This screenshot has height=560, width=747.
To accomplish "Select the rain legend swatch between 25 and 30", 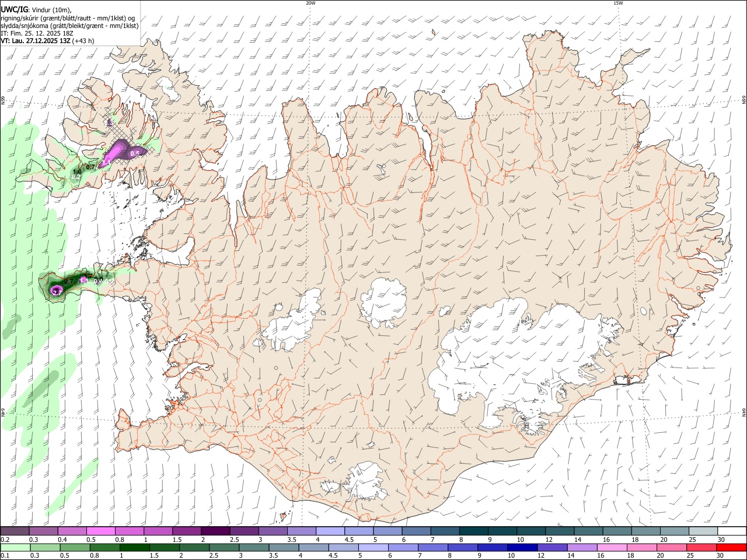I will coord(701,547).
